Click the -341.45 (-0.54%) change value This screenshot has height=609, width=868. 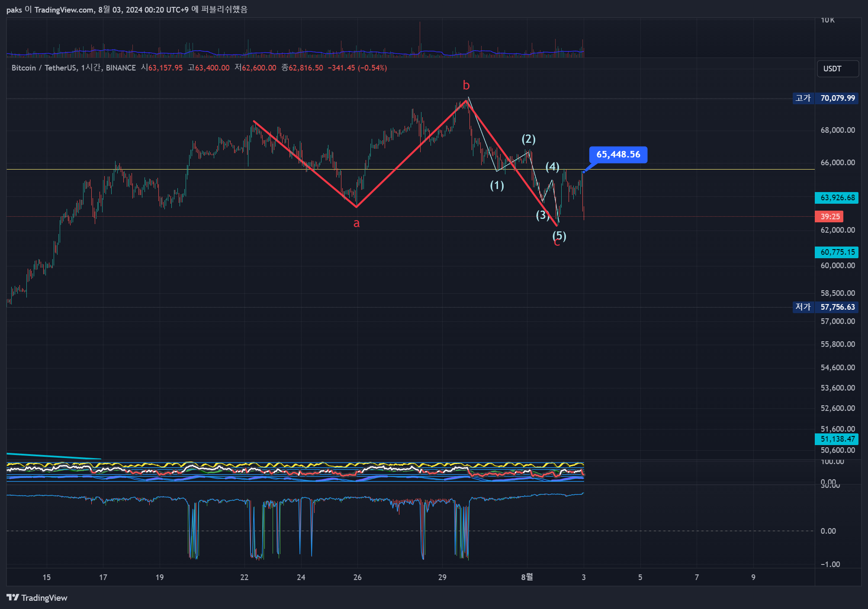[357, 68]
